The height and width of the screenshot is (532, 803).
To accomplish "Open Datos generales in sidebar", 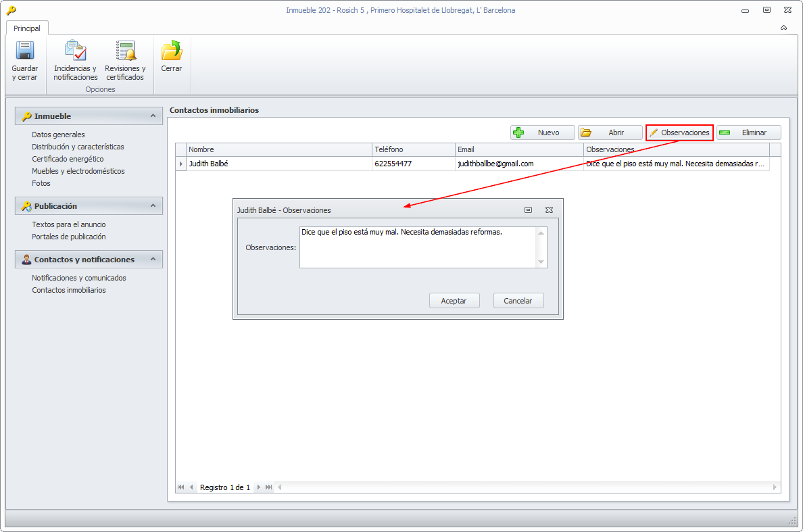I will coord(58,135).
